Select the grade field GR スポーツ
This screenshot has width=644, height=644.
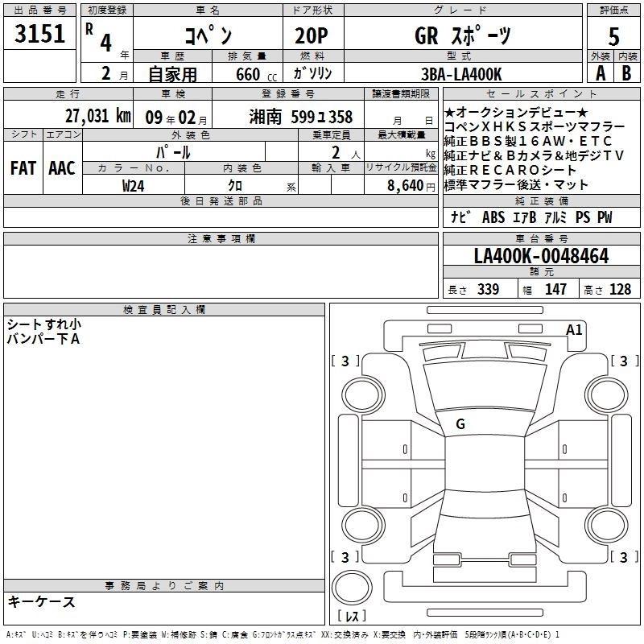462,35
